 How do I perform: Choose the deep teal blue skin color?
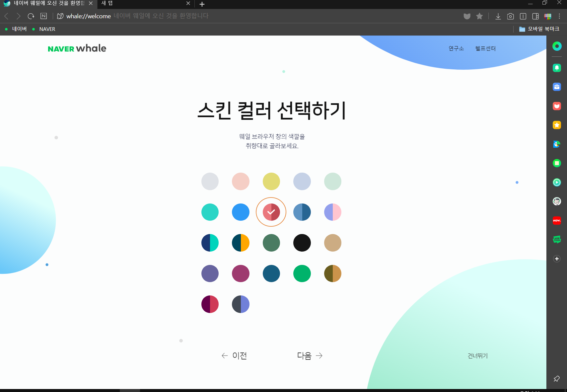pos(271,274)
